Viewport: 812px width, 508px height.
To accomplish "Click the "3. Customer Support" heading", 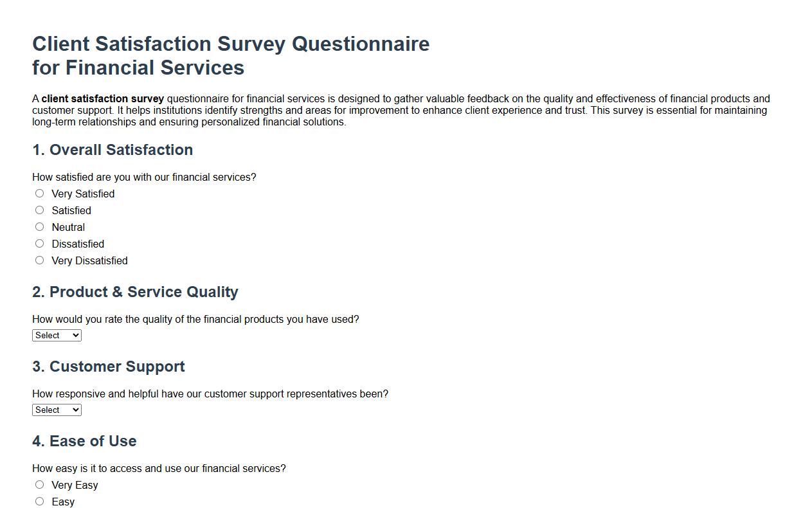I will [x=108, y=367].
